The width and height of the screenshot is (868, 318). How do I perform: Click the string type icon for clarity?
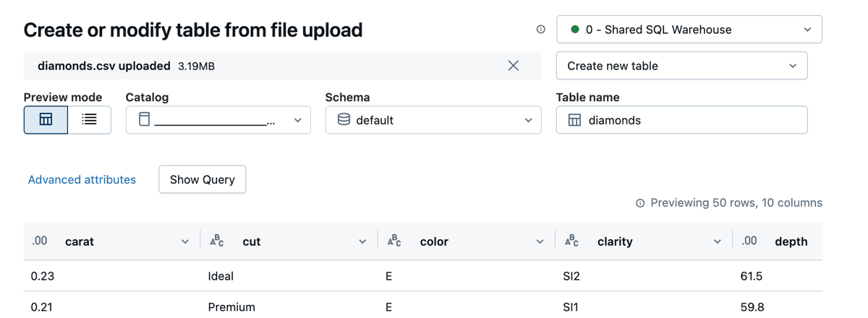[571, 241]
